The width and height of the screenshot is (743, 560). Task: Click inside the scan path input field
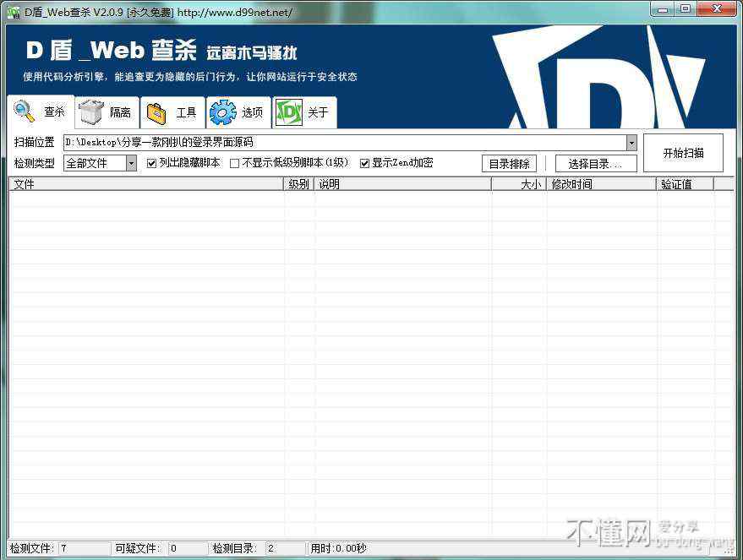345,143
